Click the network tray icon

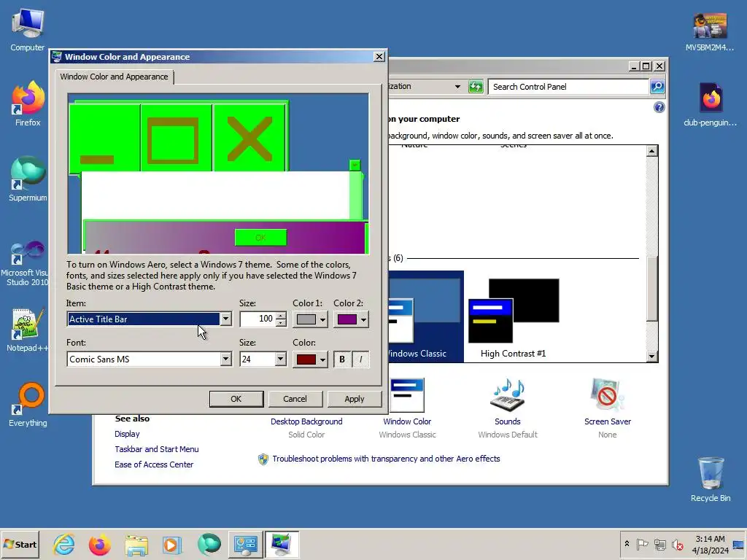[659, 544]
